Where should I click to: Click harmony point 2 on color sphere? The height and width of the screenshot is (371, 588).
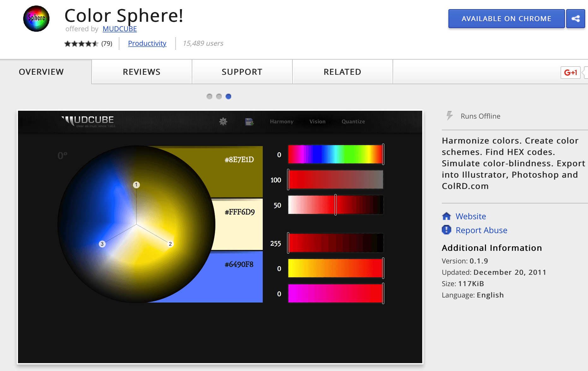pos(170,244)
